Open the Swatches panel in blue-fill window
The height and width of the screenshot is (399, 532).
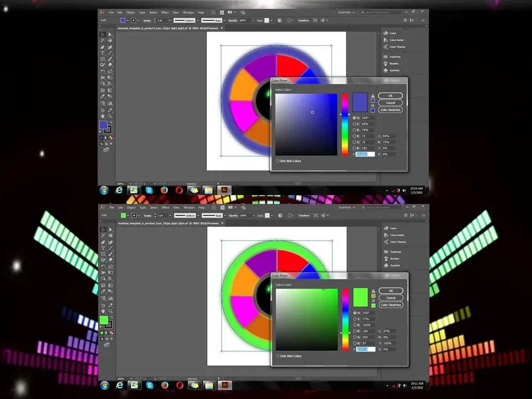392,57
